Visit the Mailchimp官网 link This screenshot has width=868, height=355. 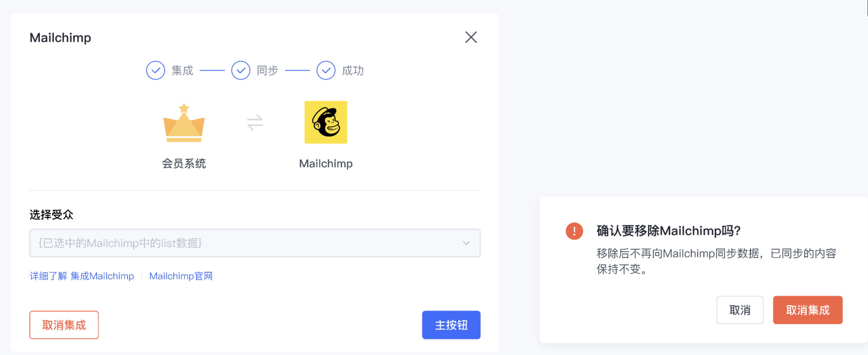point(181,276)
